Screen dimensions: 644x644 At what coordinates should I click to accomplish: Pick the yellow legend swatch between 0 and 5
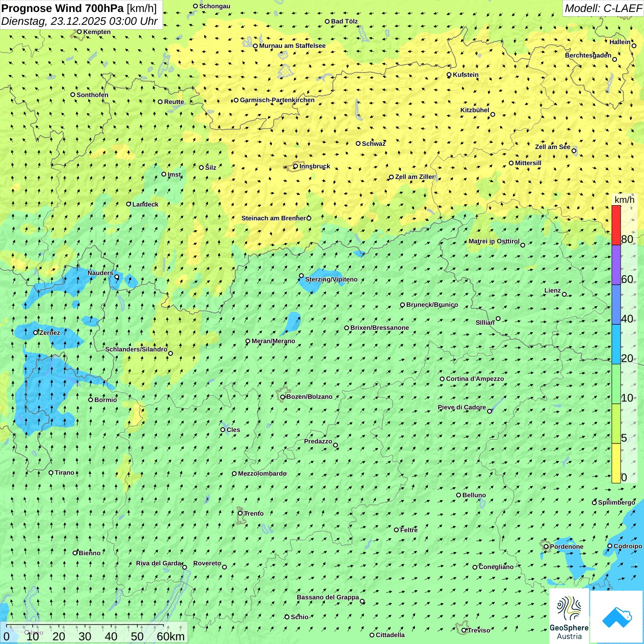[616, 463]
